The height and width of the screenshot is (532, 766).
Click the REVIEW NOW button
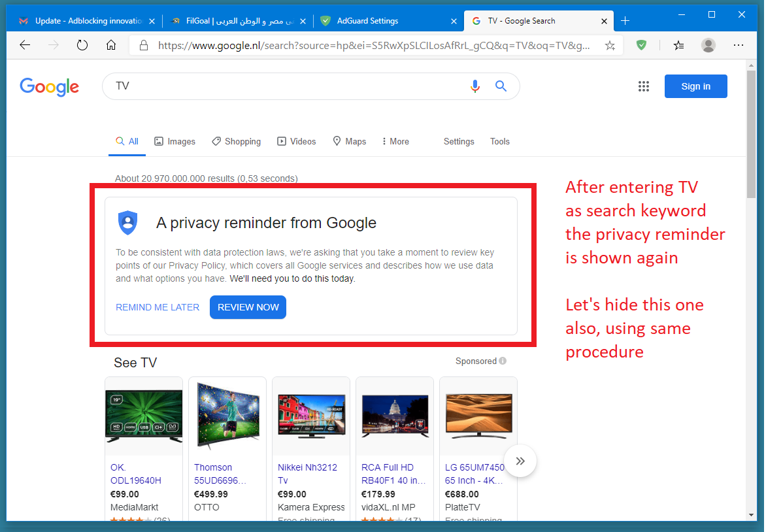coord(248,307)
